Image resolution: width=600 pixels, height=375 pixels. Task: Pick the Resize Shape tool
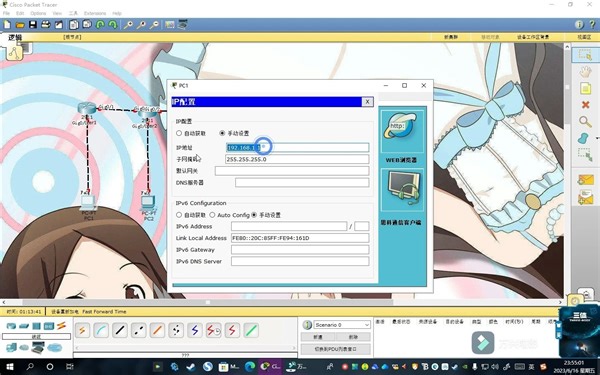(x=585, y=155)
